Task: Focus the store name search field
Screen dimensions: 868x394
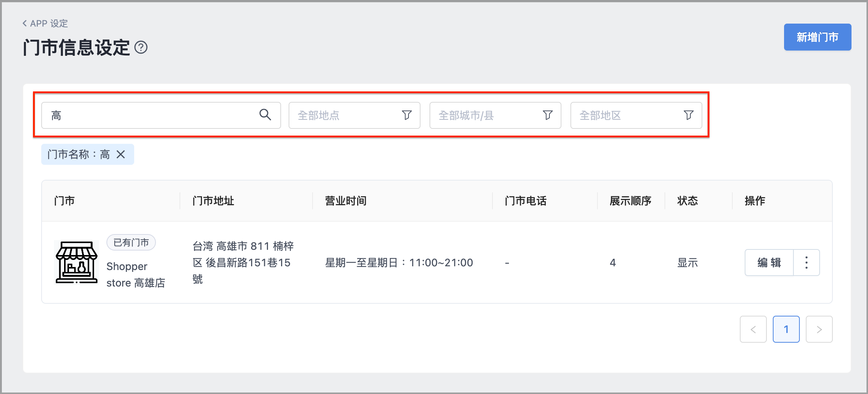Action: point(161,115)
